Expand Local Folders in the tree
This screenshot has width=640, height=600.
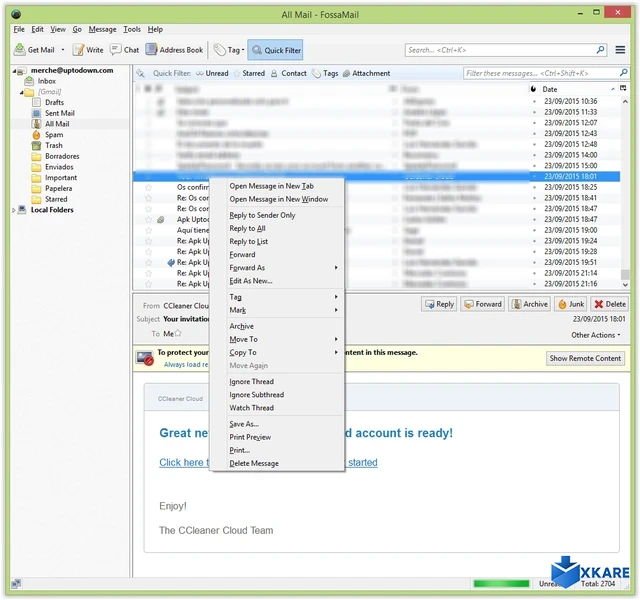click(14, 210)
